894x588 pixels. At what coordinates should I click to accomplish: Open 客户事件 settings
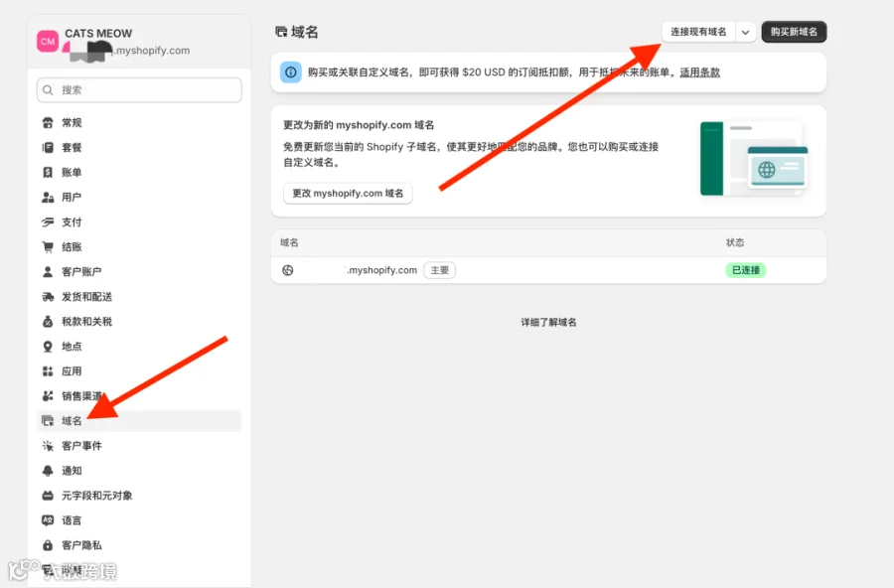click(139, 446)
